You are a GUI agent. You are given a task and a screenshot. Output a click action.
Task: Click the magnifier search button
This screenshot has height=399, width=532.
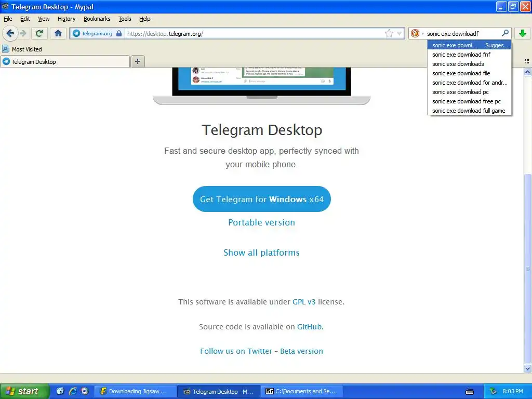pyautogui.click(x=505, y=33)
